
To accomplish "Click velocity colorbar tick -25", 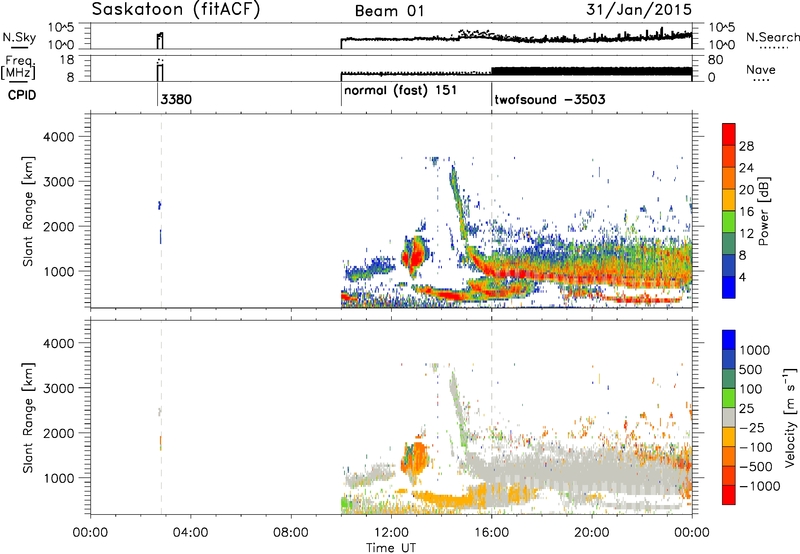I will [752, 428].
